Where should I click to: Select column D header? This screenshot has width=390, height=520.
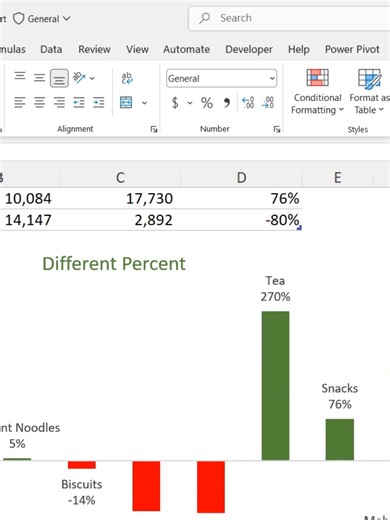242,177
